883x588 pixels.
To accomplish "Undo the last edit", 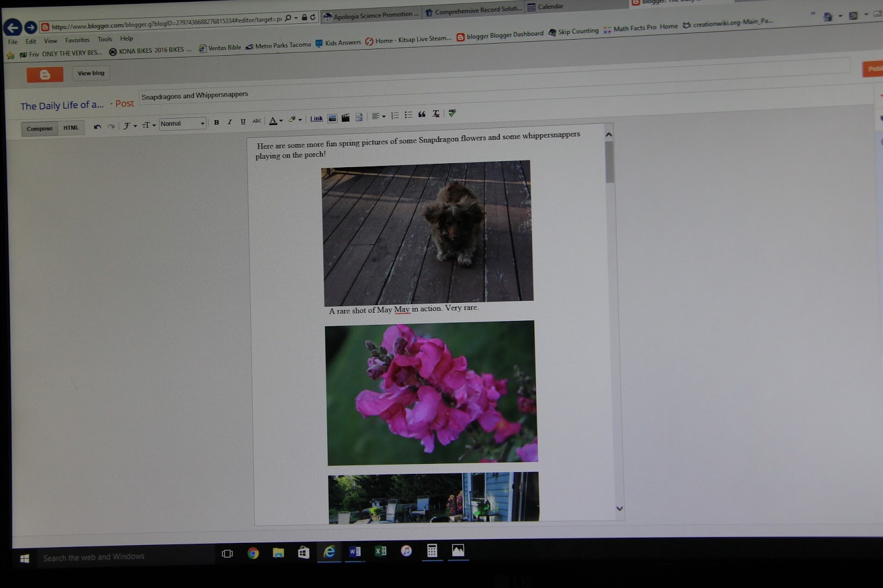I will (x=98, y=126).
